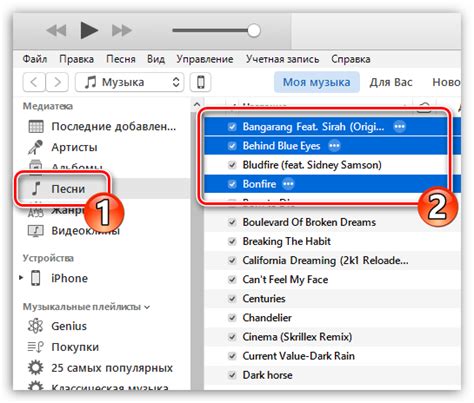
Task: Skip forward with the fast-forward button
Action: click(x=122, y=31)
